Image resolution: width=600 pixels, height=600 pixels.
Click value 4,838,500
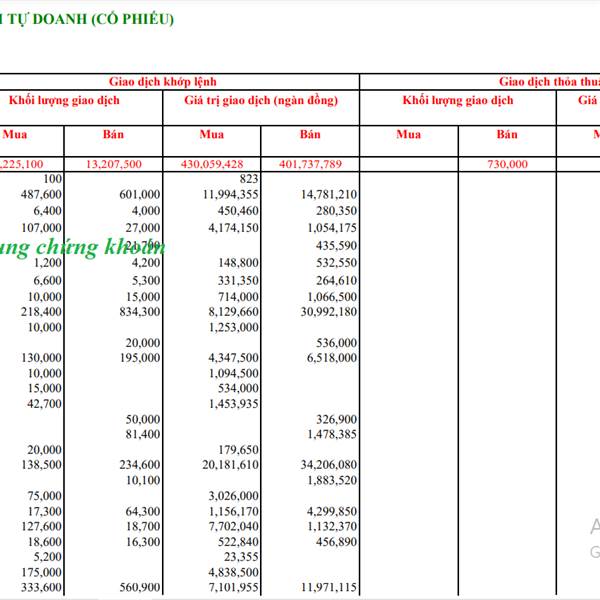pyautogui.click(x=234, y=572)
